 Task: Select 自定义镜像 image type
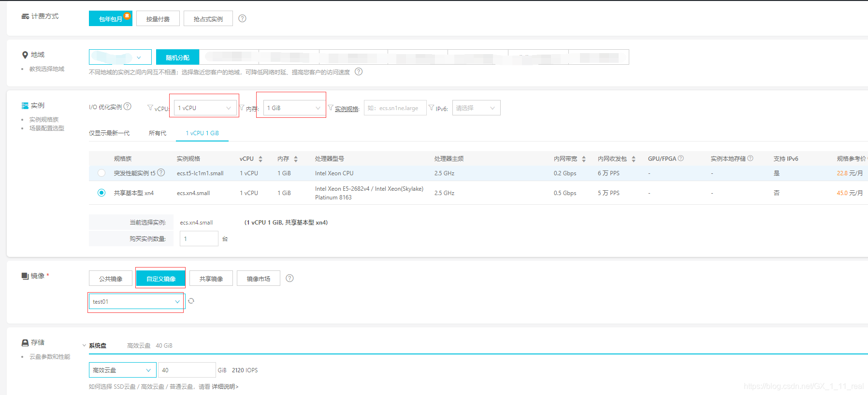(160, 279)
